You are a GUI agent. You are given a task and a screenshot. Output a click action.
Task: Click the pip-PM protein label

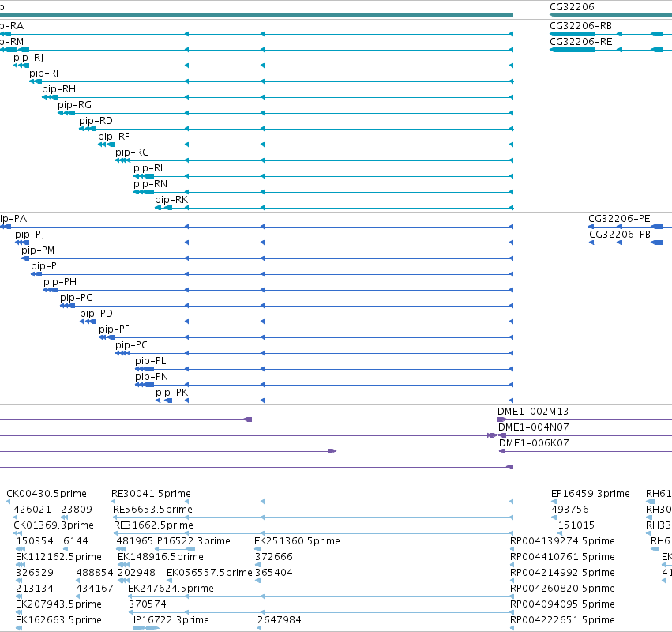point(38,250)
